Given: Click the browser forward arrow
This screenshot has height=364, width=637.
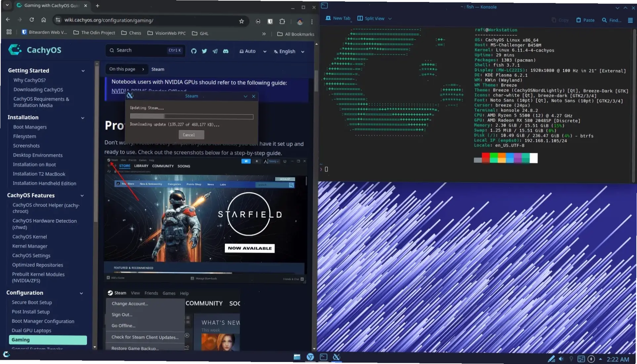Looking at the screenshot, I should coord(20,20).
